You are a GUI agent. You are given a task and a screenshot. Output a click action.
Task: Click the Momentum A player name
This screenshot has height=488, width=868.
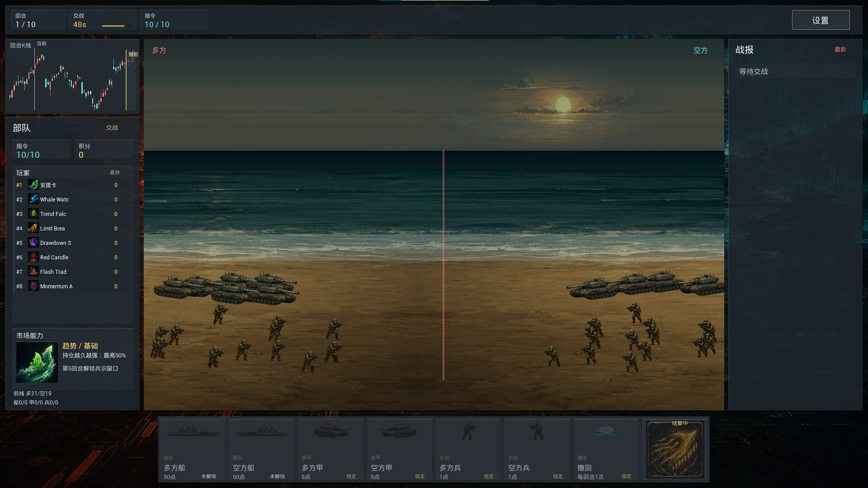pyautogui.click(x=57, y=286)
